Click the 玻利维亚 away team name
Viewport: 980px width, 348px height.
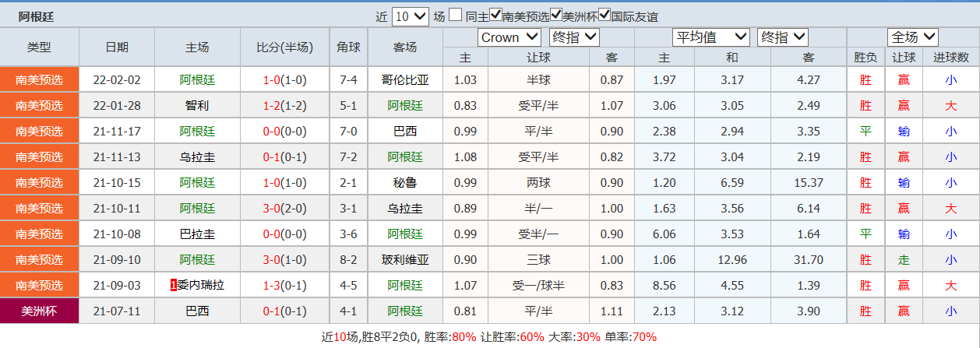click(x=405, y=260)
